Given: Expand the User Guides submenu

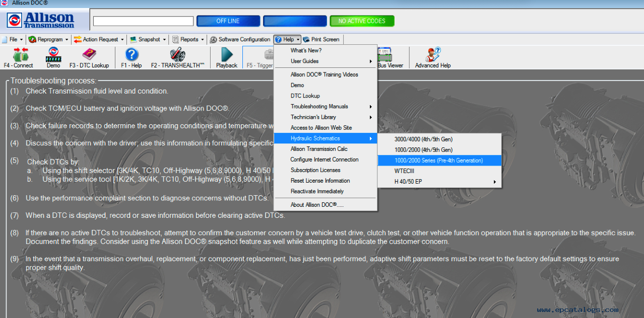Looking at the screenshot, I should [326, 61].
